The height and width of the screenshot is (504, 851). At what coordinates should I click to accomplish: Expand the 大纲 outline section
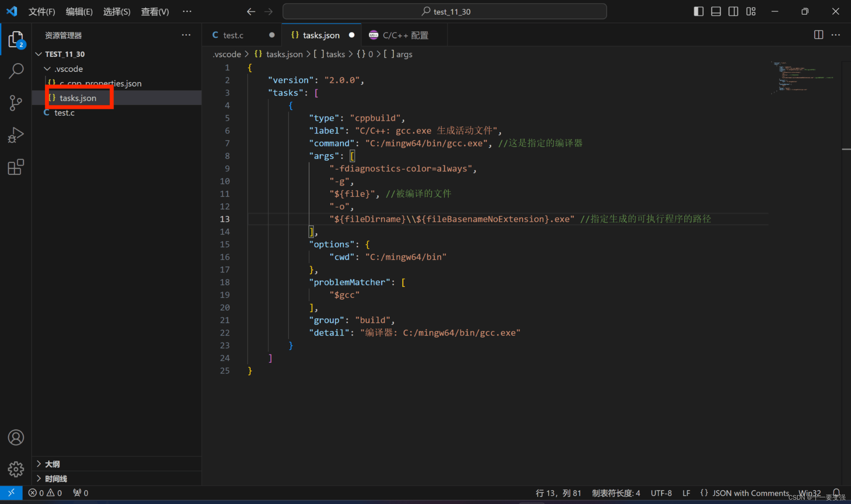(117, 464)
